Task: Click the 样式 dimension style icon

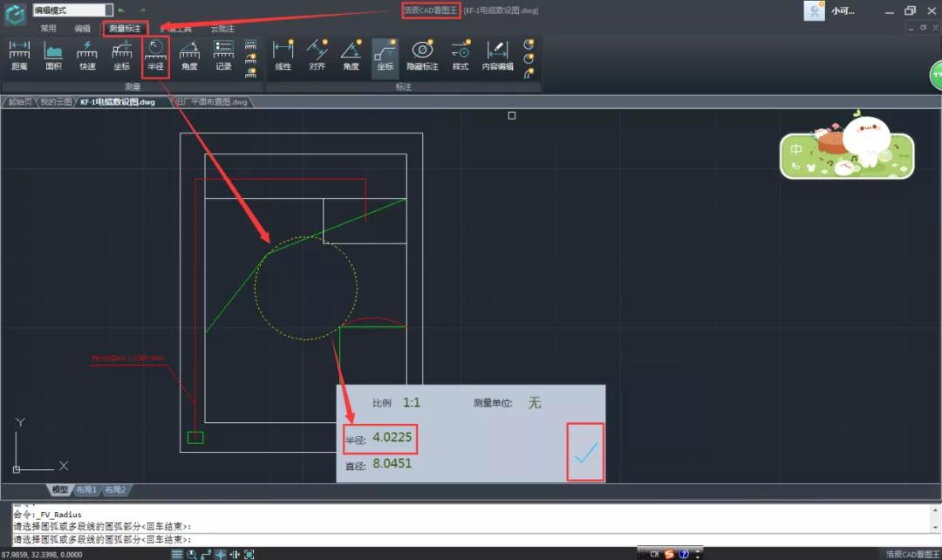Action: pyautogui.click(x=460, y=54)
